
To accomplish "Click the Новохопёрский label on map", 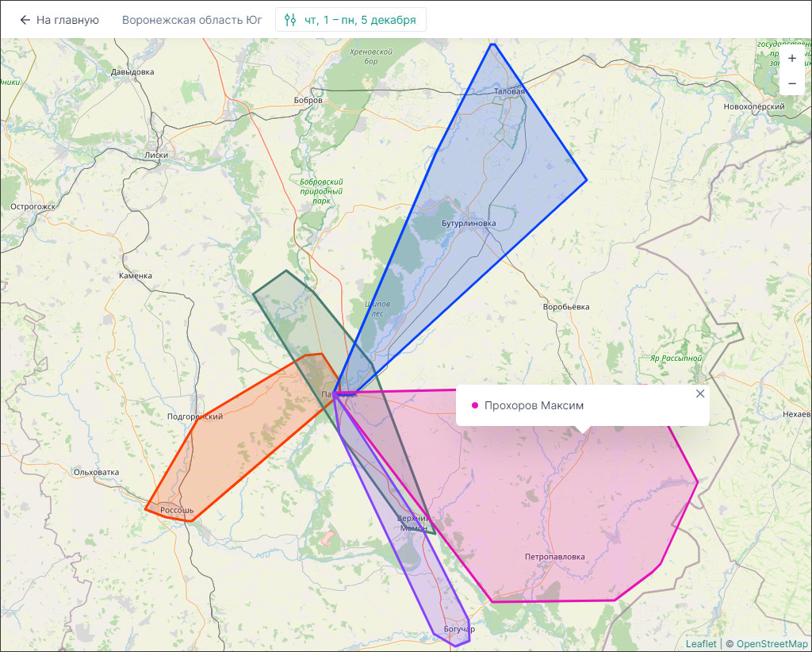I will point(753,106).
